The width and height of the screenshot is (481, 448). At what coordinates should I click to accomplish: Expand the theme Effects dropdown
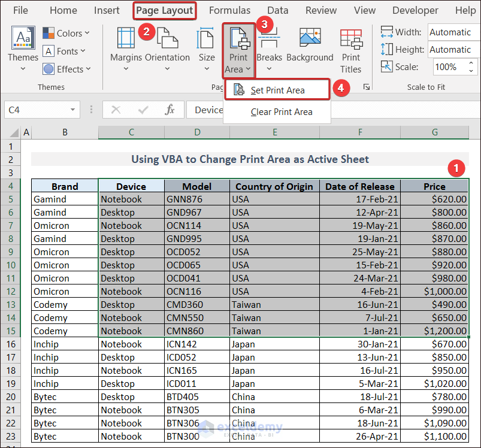pos(66,69)
